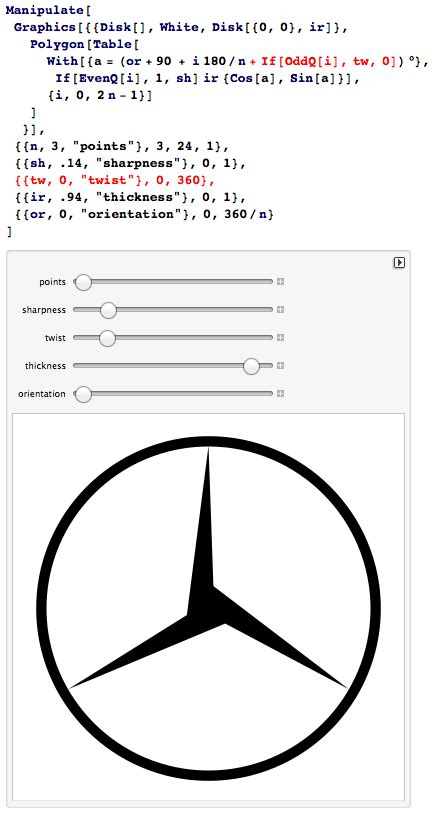
Task: Click the "points" slider label
Action: pos(53,282)
